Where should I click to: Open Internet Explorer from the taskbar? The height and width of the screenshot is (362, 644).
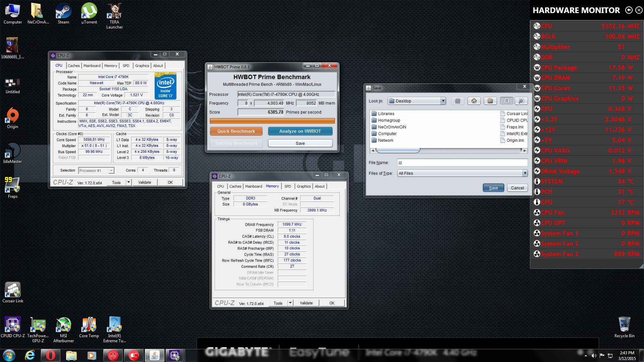pos(30,355)
